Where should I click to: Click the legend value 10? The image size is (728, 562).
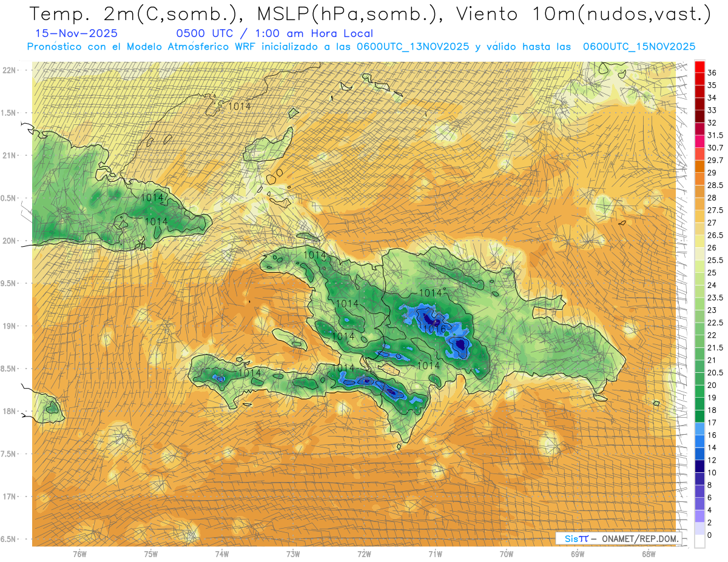(x=712, y=472)
